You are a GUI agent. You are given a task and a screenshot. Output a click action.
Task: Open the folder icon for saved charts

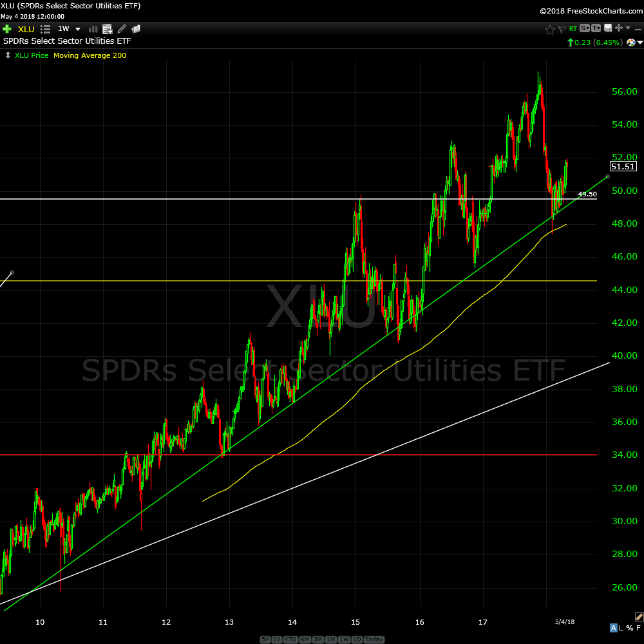(136, 29)
